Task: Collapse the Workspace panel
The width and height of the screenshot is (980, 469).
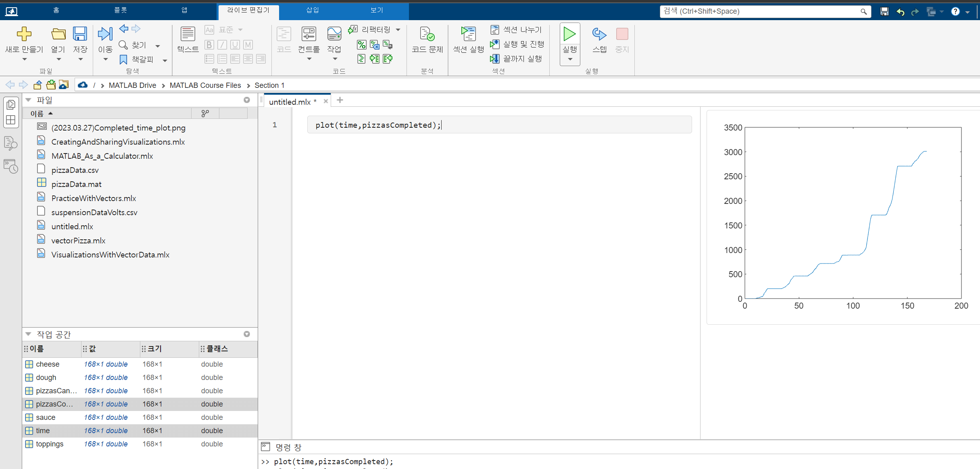Action: click(x=28, y=334)
